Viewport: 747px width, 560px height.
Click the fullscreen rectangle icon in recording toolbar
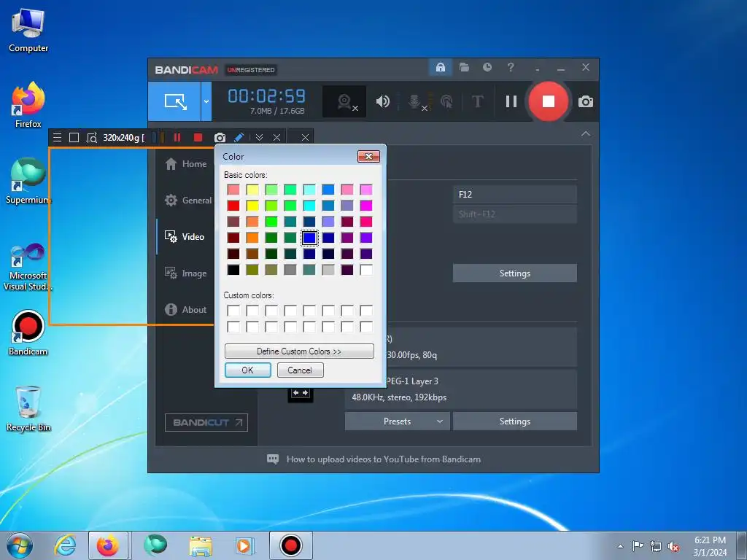74,138
